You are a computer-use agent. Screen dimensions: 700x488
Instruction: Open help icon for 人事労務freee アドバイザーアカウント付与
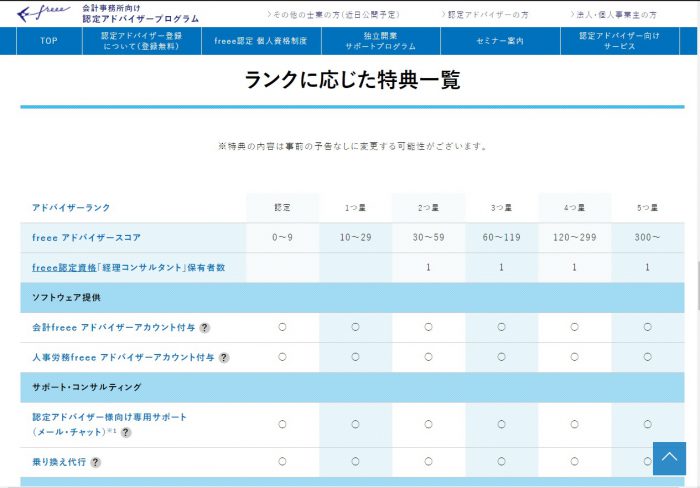point(224,358)
